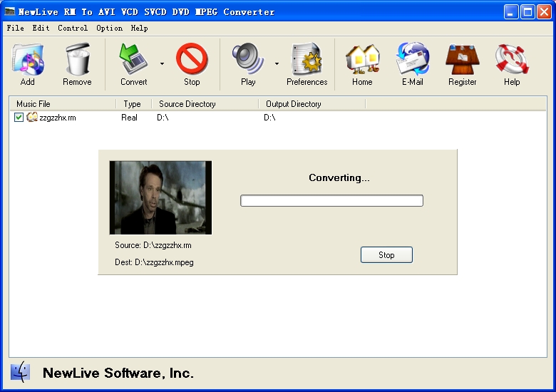Click the Source Directory column header
This screenshot has height=392, width=556.
pyautogui.click(x=205, y=104)
